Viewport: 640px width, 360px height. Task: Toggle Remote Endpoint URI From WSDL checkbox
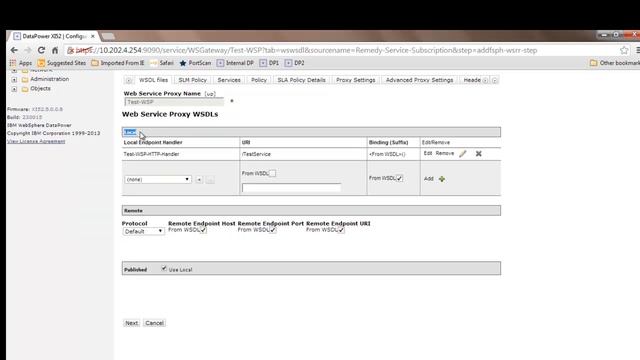(341, 230)
